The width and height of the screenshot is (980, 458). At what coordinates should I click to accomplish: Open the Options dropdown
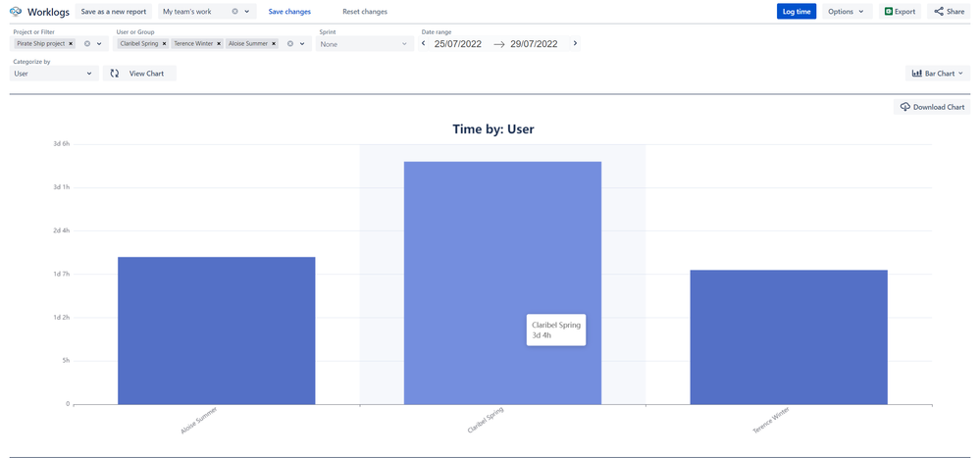[847, 11]
